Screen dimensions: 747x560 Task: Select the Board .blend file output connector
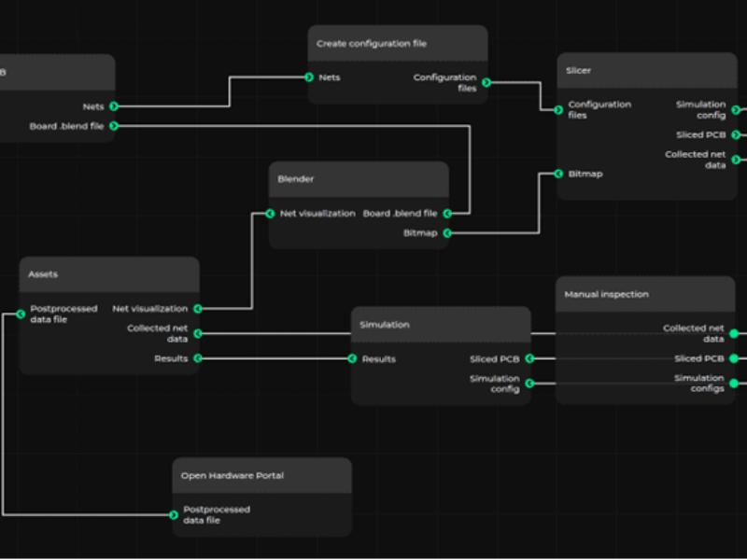tap(113, 126)
